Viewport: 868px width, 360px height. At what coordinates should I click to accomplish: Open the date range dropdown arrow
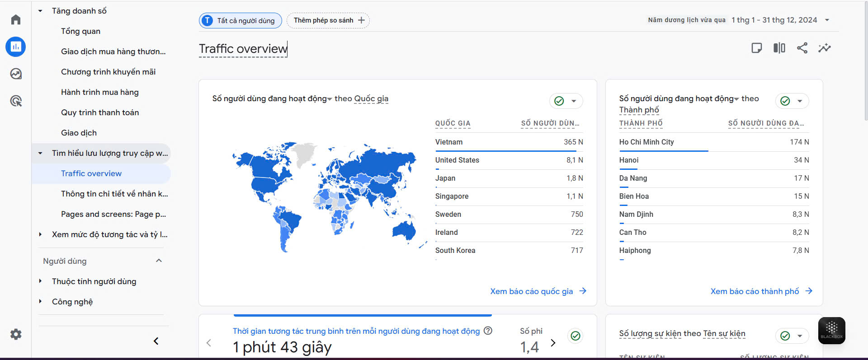[827, 20]
